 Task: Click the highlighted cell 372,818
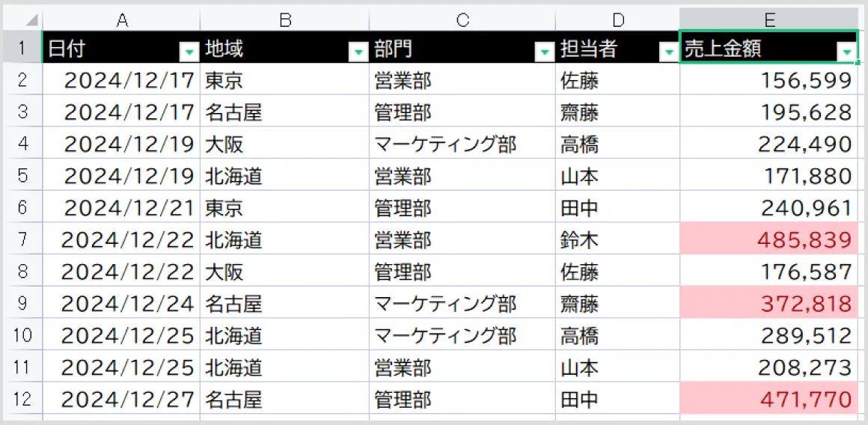pyautogui.click(x=768, y=303)
